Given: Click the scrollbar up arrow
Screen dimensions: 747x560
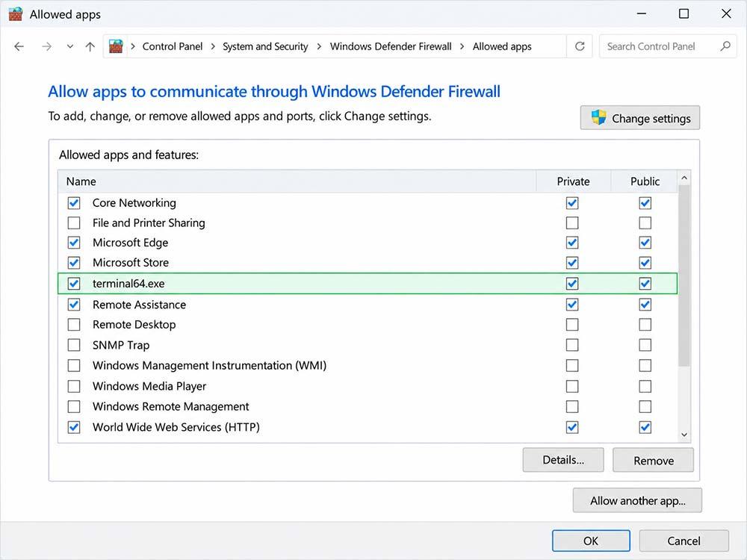Looking at the screenshot, I should pos(684,178).
